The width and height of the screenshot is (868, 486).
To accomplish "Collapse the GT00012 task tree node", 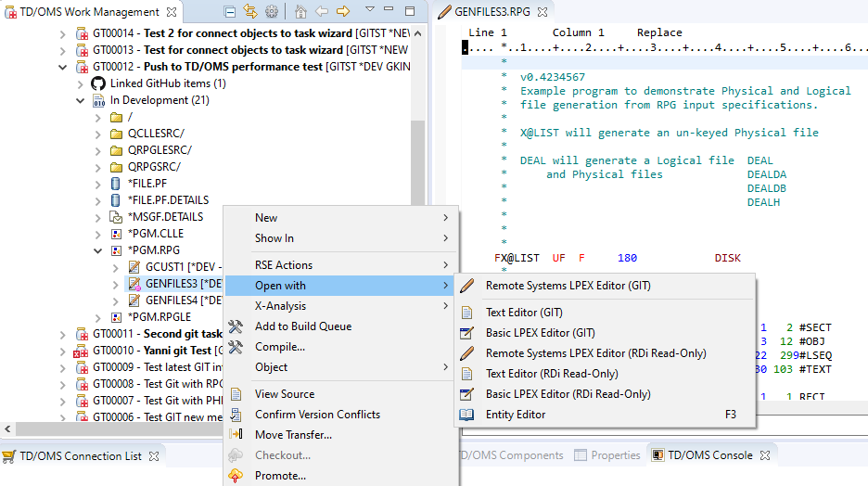I will click(x=63, y=67).
